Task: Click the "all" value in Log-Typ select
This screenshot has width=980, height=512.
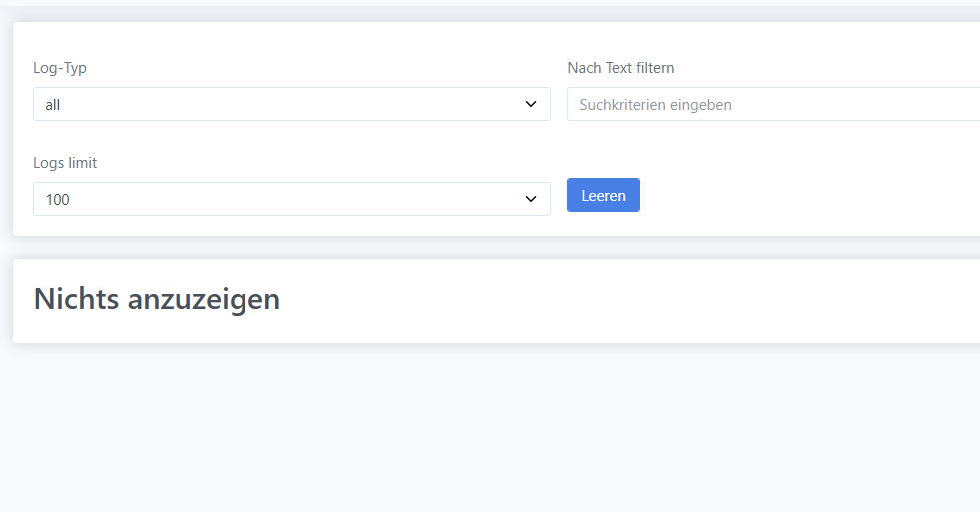Action: [x=53, y=105]
